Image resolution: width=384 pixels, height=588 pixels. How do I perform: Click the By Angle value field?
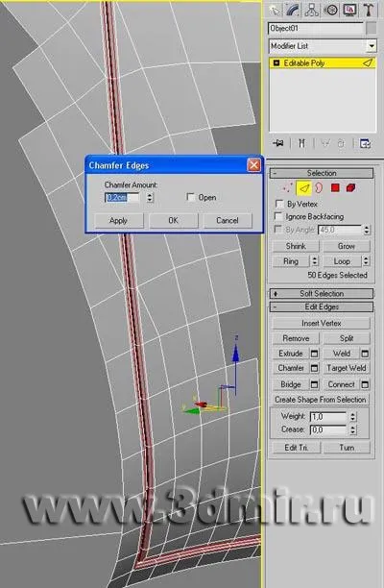point(339,230)
